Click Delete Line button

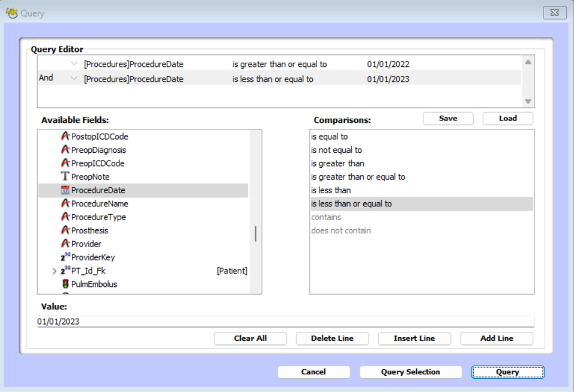tap(332, 338)
